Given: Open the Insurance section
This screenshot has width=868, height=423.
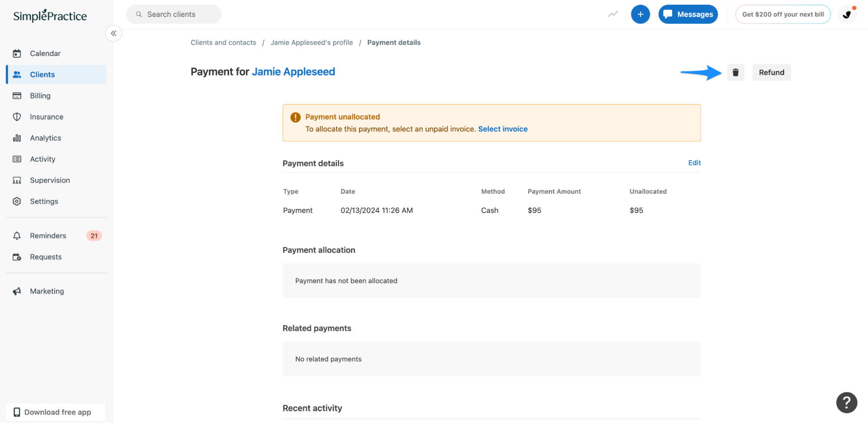Looking at the screenshot, I should 46,116.
